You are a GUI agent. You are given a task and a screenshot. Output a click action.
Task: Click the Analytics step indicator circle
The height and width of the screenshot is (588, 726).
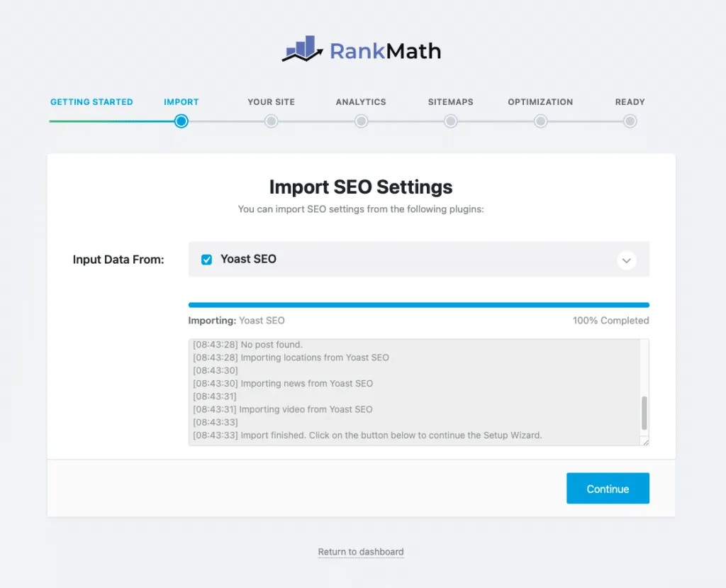tap(361, 121)
